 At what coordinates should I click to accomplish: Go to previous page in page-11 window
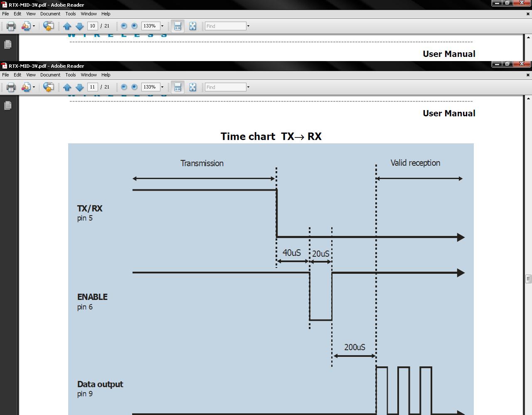pos(67,87)
